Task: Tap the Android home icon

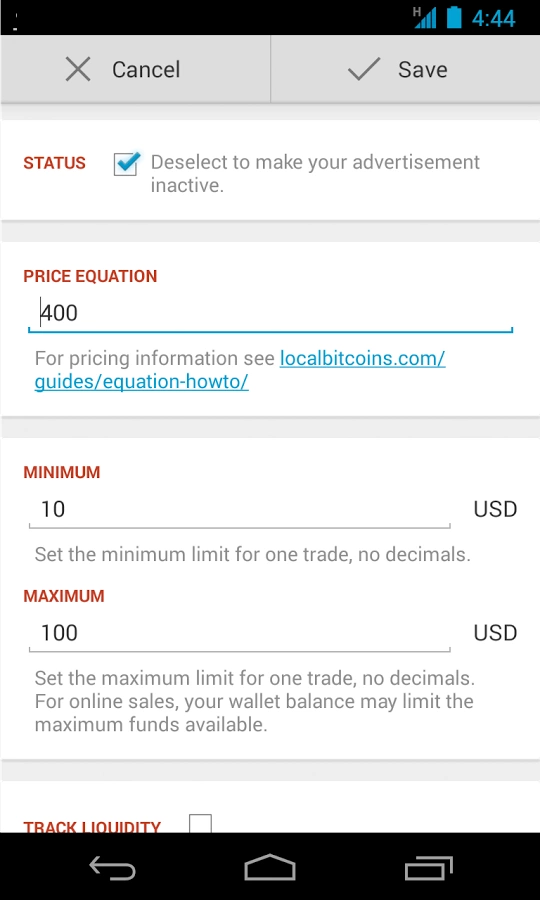Action: (270, 867)
